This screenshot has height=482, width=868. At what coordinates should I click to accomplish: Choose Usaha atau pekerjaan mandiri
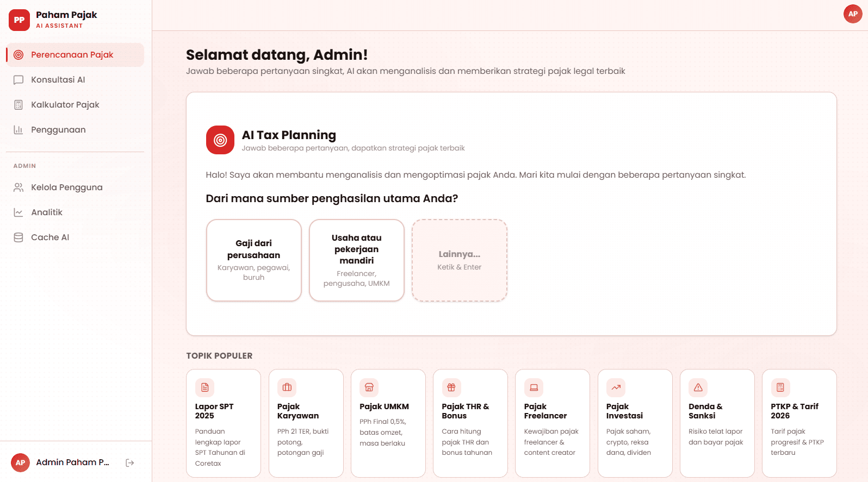tap(356, 260)
